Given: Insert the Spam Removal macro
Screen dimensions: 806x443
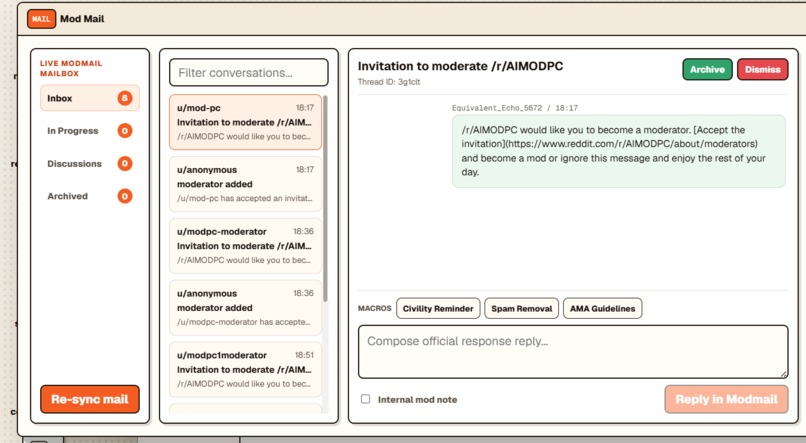Looking at the screenshot, I should (522, 308).
